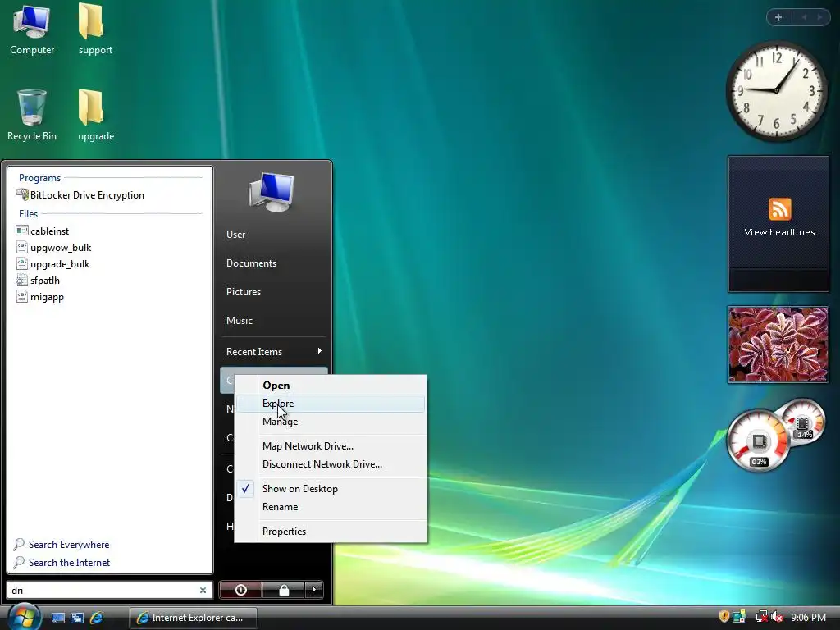This screenshot has height=630, width=840.
Task: Click sidebar next page arrow
Action: tap(819, 17)
